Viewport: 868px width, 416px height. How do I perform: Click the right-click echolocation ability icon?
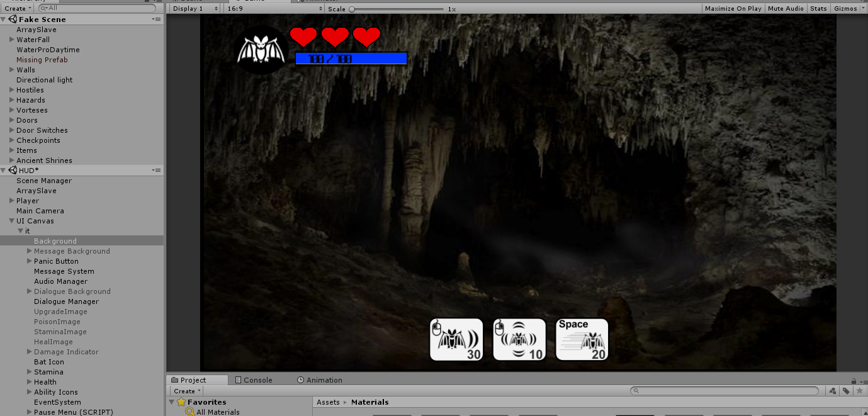coord(519,339)
